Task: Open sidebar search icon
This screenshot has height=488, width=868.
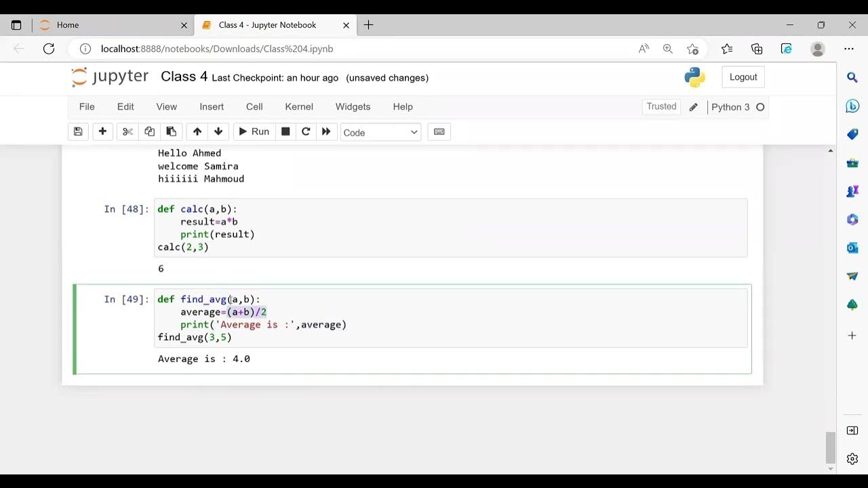Action: point(852,77)
